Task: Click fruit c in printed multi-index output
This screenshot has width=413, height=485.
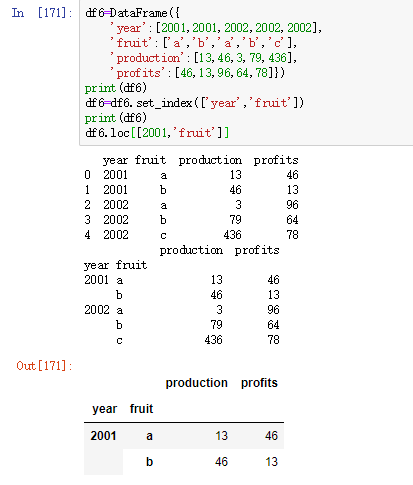Action: pos(119,340)
